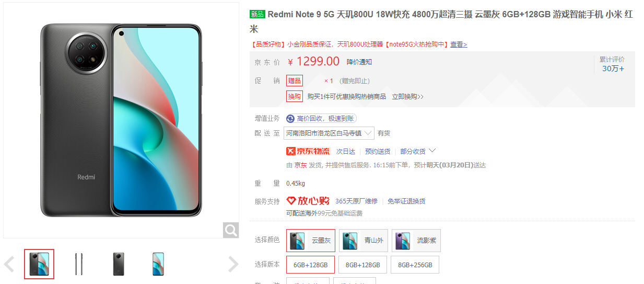The width and height of the screenshot is (644, 284).
Task: Open the delivery address dropdown
Action: click(329, 133)
